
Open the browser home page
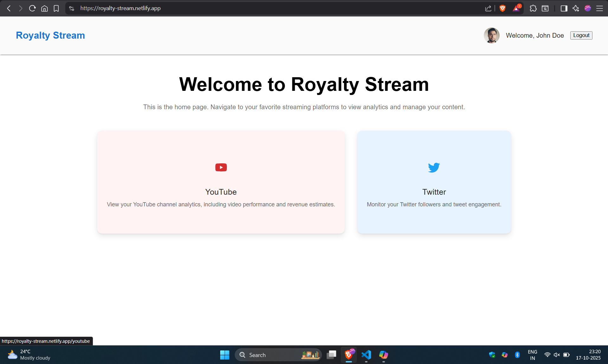(x=44, y=9)
